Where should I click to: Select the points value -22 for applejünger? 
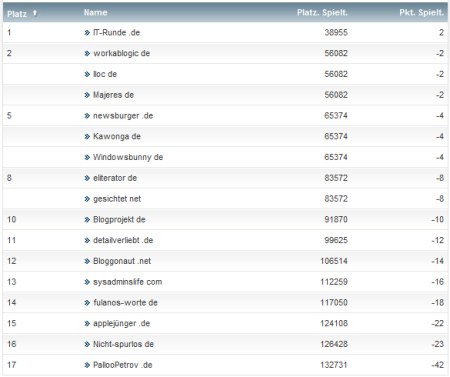(438, 323)
